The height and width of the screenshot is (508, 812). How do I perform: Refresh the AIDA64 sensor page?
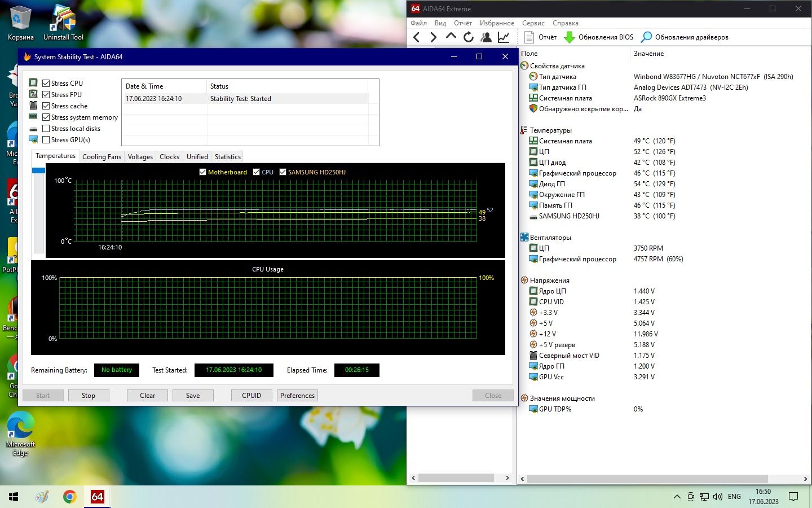coord(469,37)
